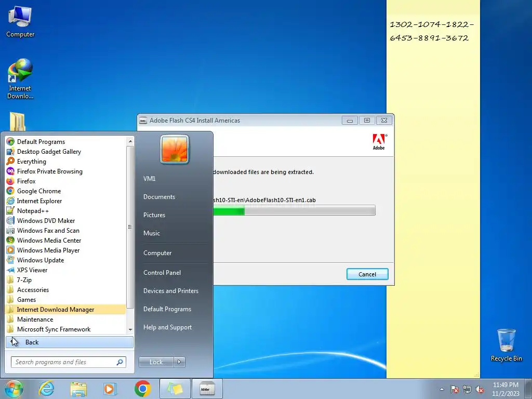This screenshot has height=399, width=532.
Task: Open the taskbar clock showing 11:49 PM
Action: pyautogui.click(x=506, y=389)
